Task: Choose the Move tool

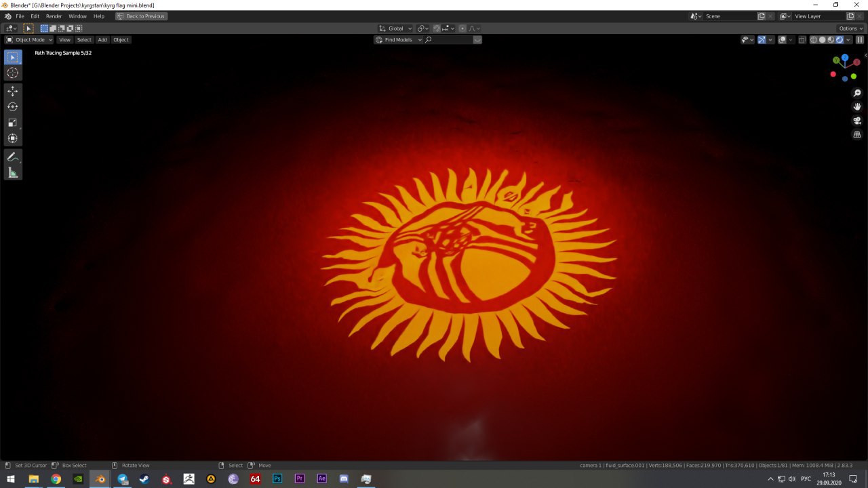Action: [13, 91]
